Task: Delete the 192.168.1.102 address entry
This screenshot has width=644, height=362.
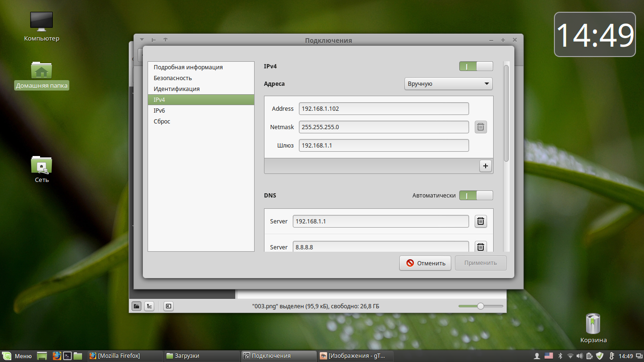Action: [480, 127]
